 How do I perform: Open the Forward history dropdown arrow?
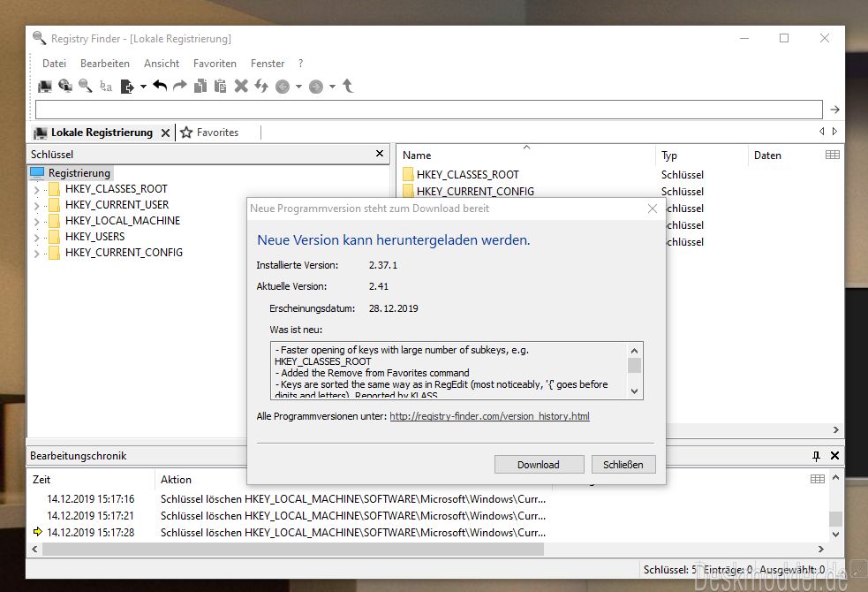pyautogui.click(x=332, y=87)
